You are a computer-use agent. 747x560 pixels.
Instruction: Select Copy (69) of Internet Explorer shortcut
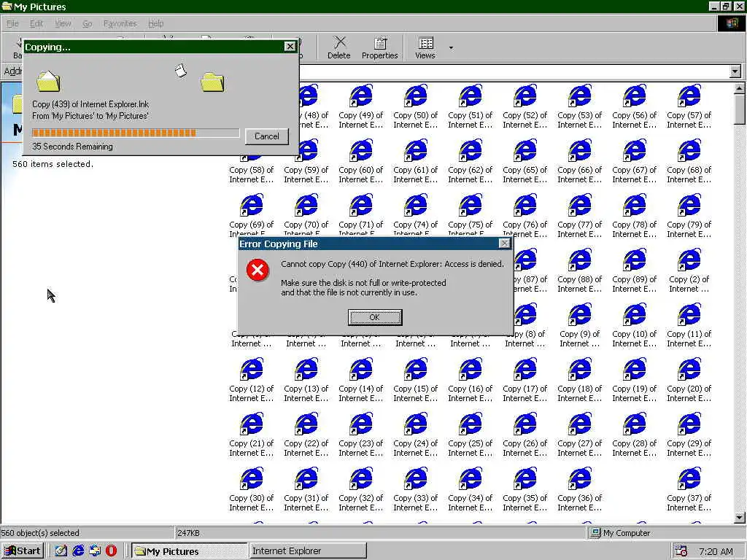252,215
